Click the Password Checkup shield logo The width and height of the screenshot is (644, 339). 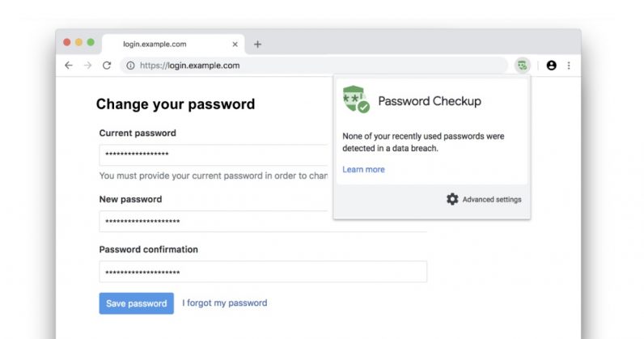pos(355,100)
